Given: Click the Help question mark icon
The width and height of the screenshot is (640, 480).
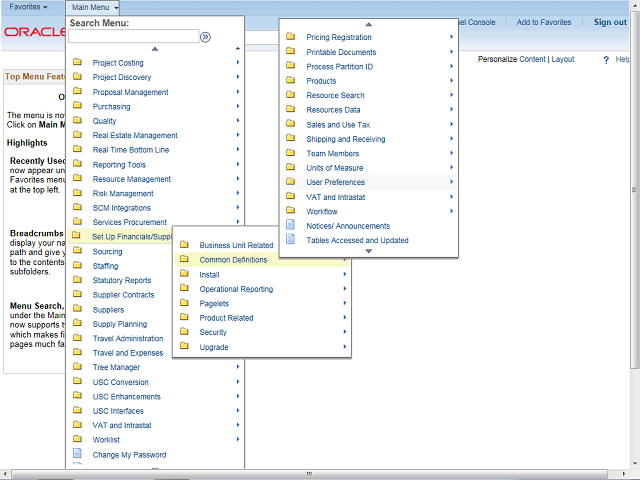Looking at the screenshot, I should coord(606,60).
